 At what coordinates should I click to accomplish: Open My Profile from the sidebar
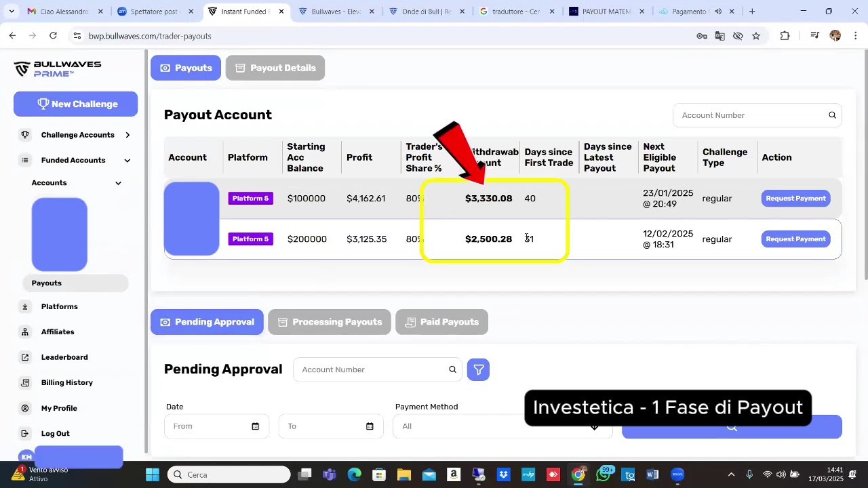pyautogui.click(x=59, y=408)
